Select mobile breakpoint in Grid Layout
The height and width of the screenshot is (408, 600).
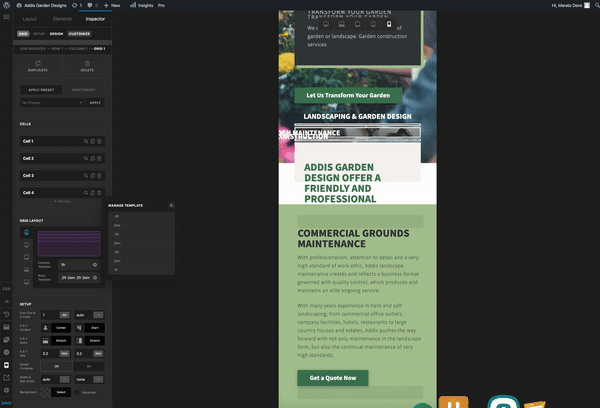pos(26,232)
